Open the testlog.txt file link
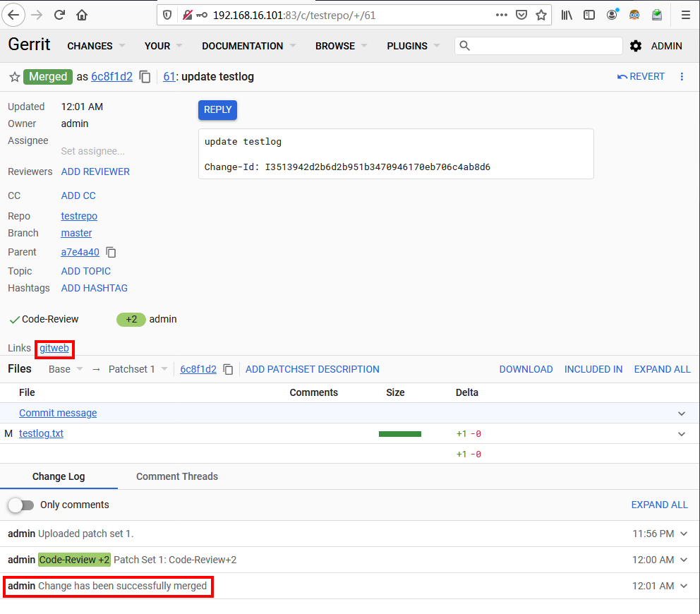 click(x=41, y=433)
